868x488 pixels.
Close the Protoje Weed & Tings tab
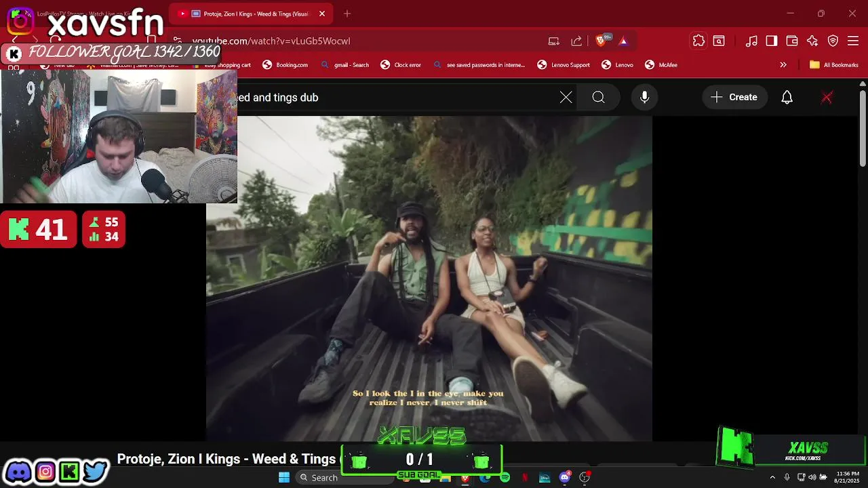click(x=322, y=14)
